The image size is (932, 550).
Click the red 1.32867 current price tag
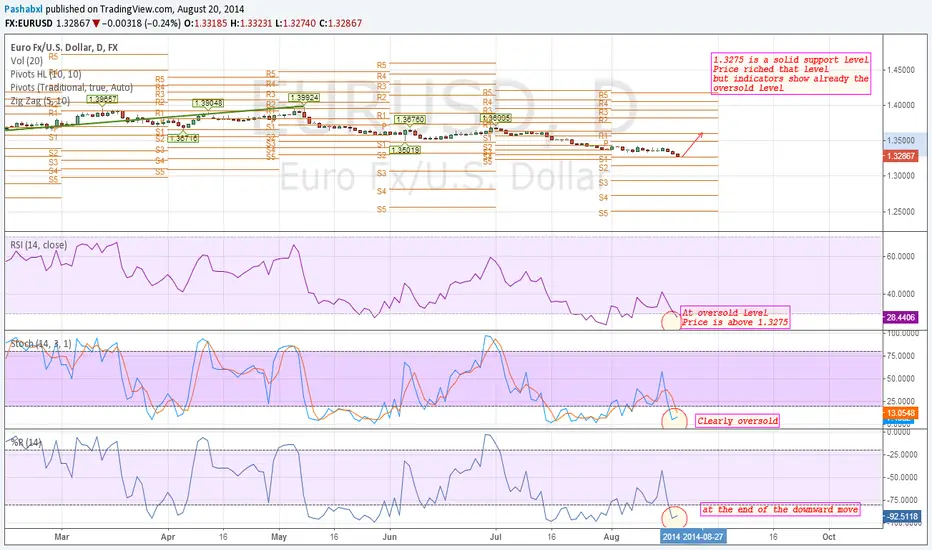click(x=900, y=156)
